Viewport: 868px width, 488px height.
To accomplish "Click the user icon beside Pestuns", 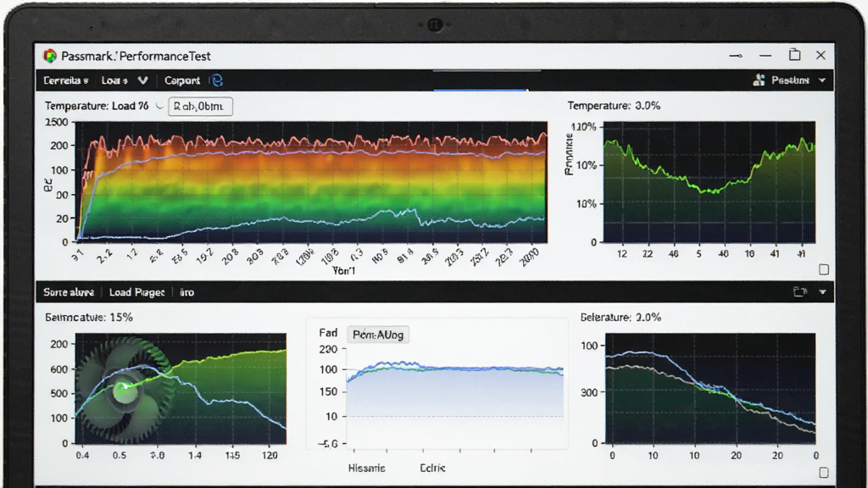I will [x=759, y=80].
